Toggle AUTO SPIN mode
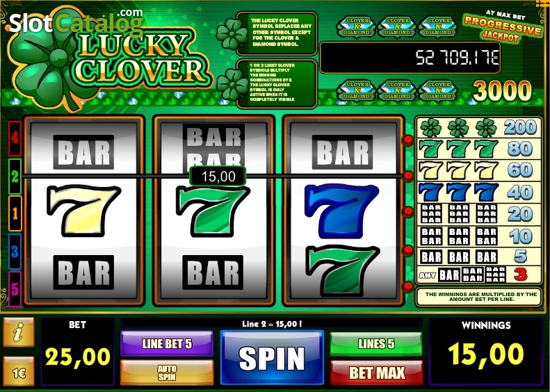 167,373
